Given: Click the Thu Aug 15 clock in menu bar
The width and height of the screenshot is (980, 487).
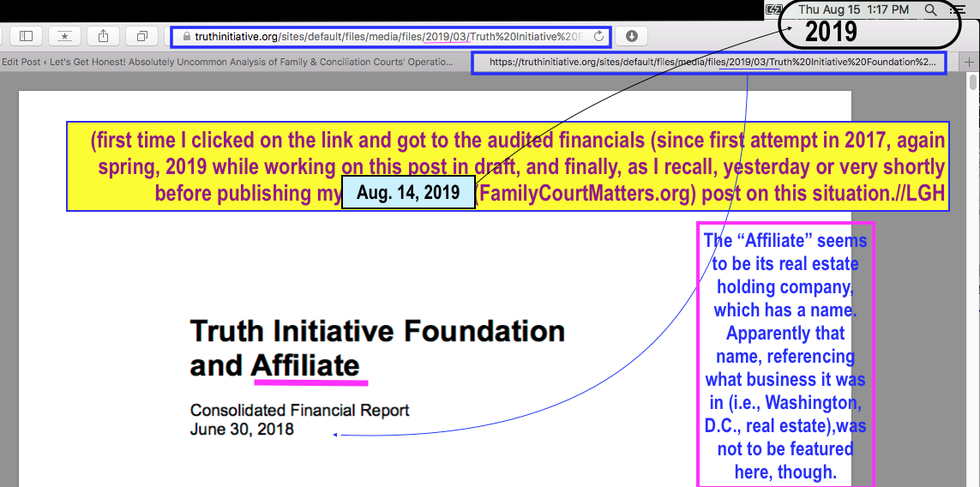Looking at the screenshot, I should coord(854,9).
